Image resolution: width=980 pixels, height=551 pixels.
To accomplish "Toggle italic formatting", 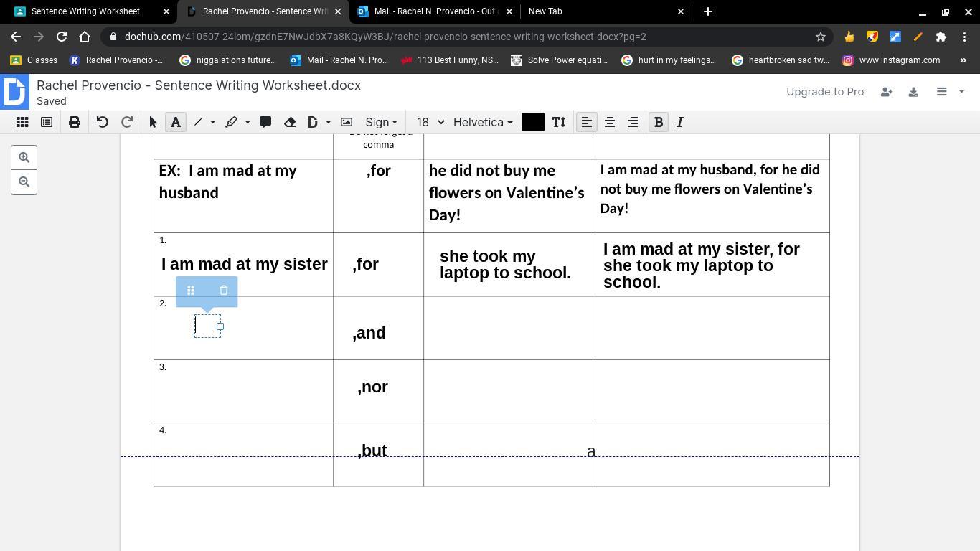I will tap(680, 122).
